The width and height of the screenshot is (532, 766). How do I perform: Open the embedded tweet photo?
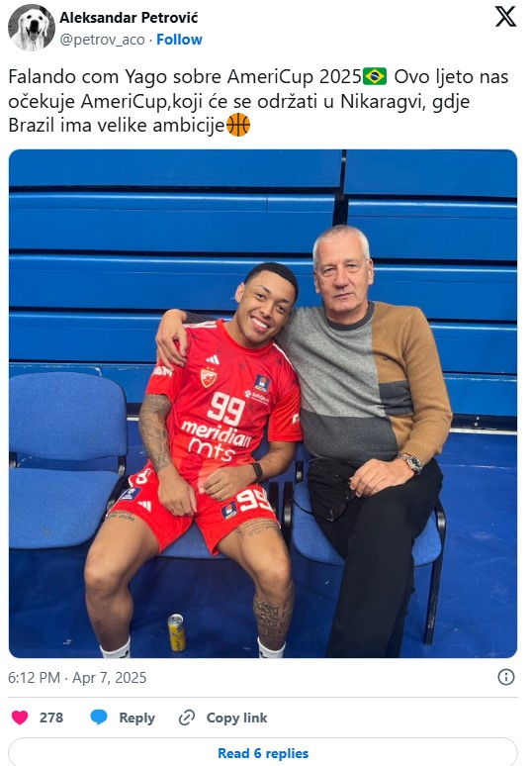coord(263,404)
